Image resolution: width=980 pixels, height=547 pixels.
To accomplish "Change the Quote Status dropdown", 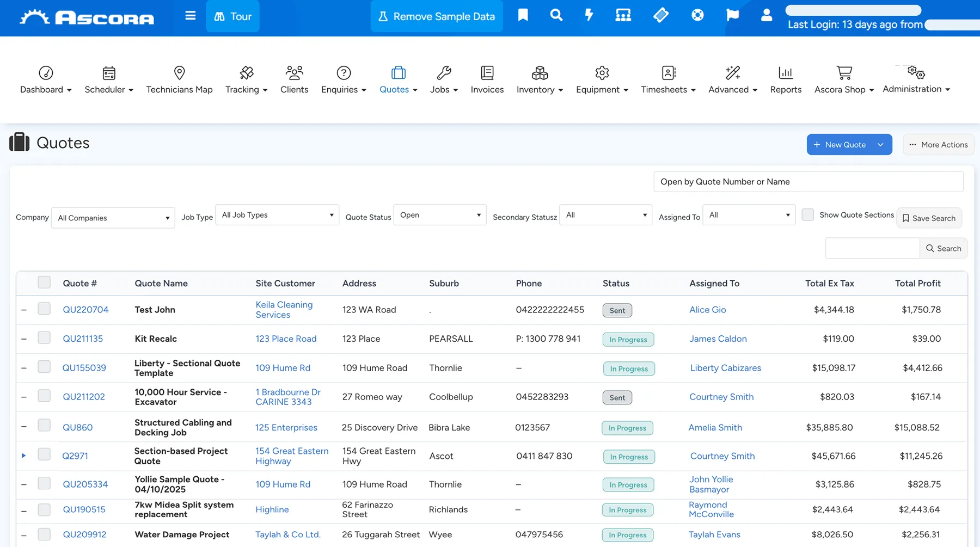I will 440,215.
